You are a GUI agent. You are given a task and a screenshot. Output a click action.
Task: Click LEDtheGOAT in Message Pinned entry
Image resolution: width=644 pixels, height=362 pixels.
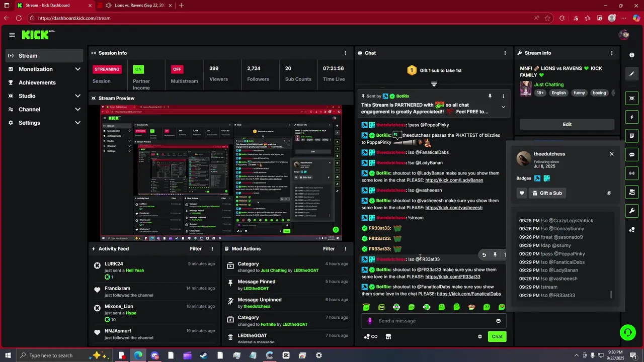pyautogui.click(x=256, y=289)
